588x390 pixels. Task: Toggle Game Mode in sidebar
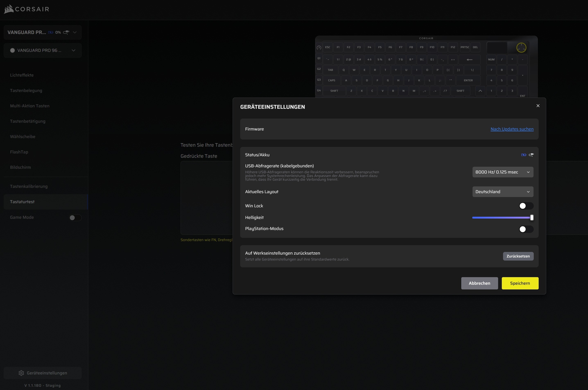75,218
